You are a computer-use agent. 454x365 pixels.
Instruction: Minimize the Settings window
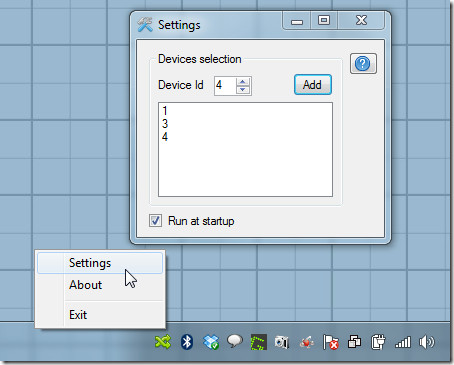297,21
